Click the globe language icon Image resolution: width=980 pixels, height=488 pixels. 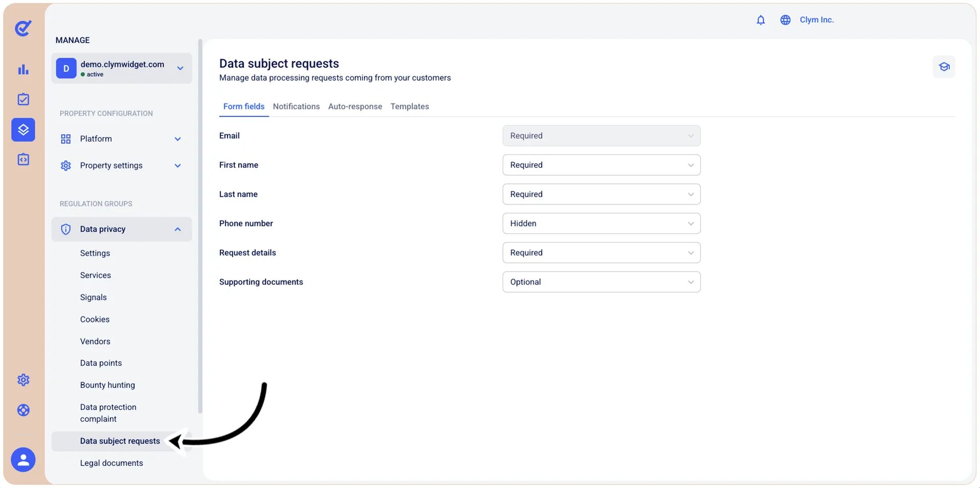pos(785,20)
